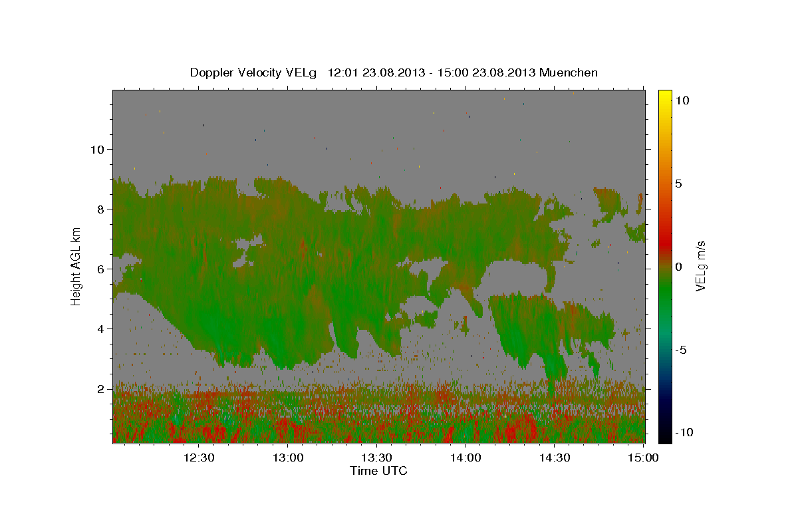Click the height tick label 4

(x=101, y=329)
